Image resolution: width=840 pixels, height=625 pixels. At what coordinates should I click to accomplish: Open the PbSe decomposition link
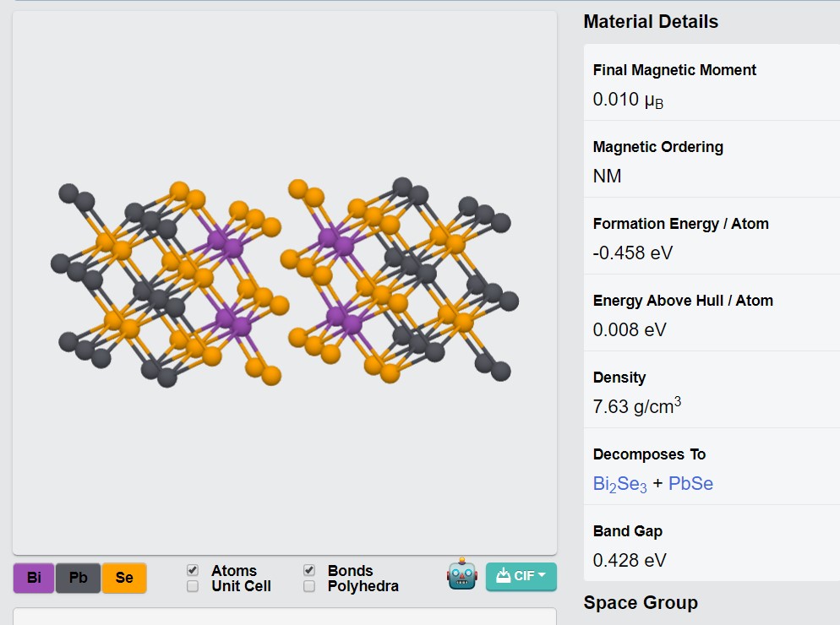[690, 484]
